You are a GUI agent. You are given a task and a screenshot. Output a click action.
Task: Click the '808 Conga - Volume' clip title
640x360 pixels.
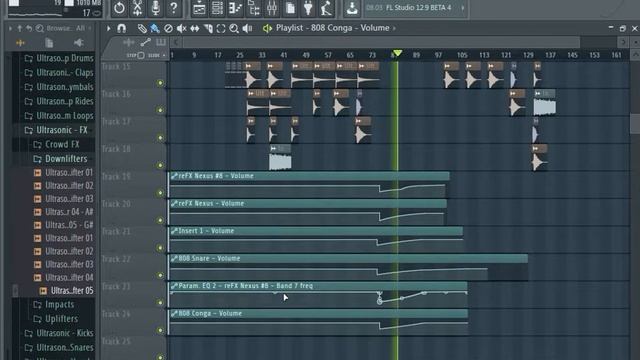210,313
